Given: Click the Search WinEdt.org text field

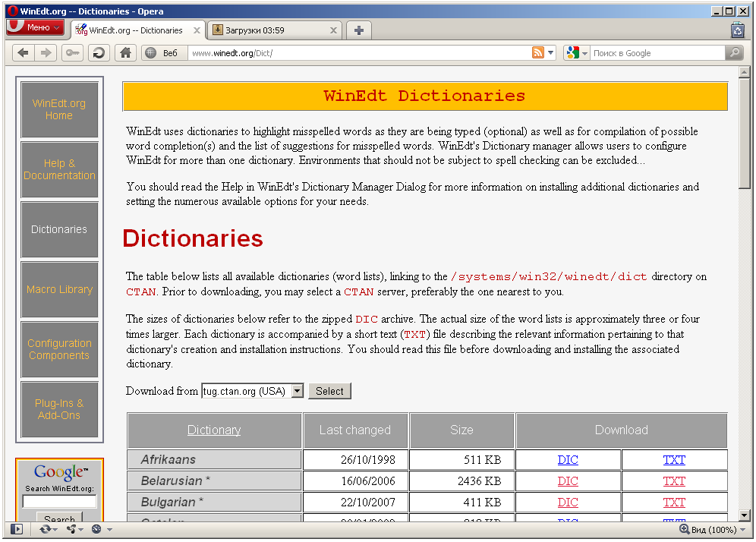Looking at the screenshot, I should [x=59, y=501].
